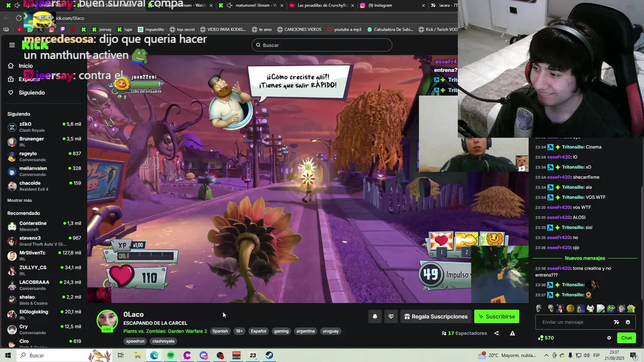Click the icon left of the chat smiley

click(616, 322)
